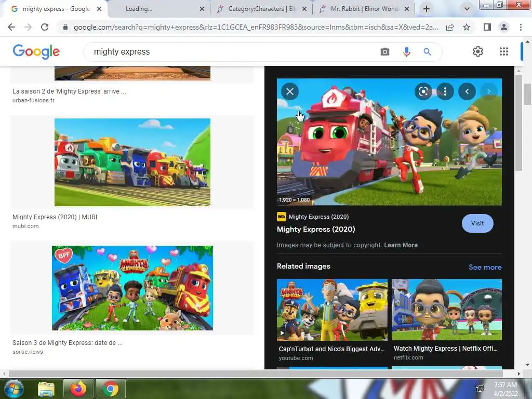Open the MUBI trains lineup thumbnail
532x399 pixels.
(x=132, y=162)
